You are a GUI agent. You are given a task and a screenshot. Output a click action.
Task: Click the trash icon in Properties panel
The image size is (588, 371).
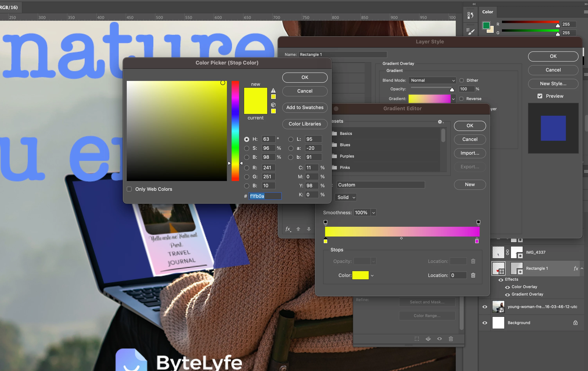coord(451,339)
